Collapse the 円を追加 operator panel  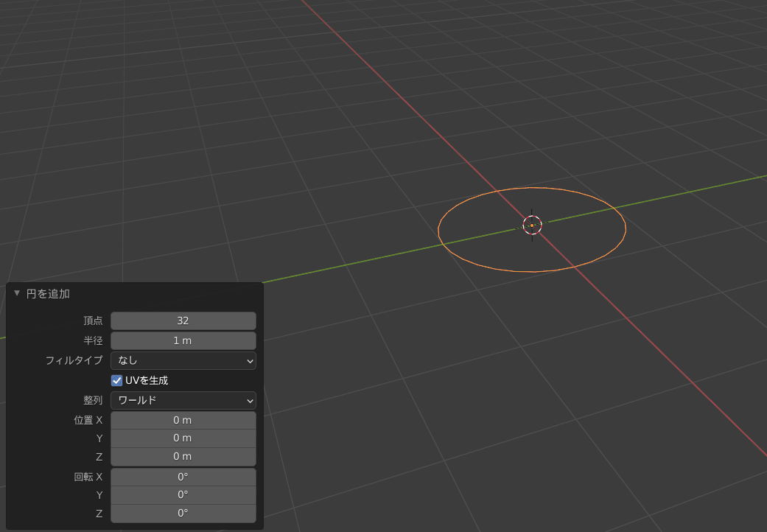(x=17, y=293)
